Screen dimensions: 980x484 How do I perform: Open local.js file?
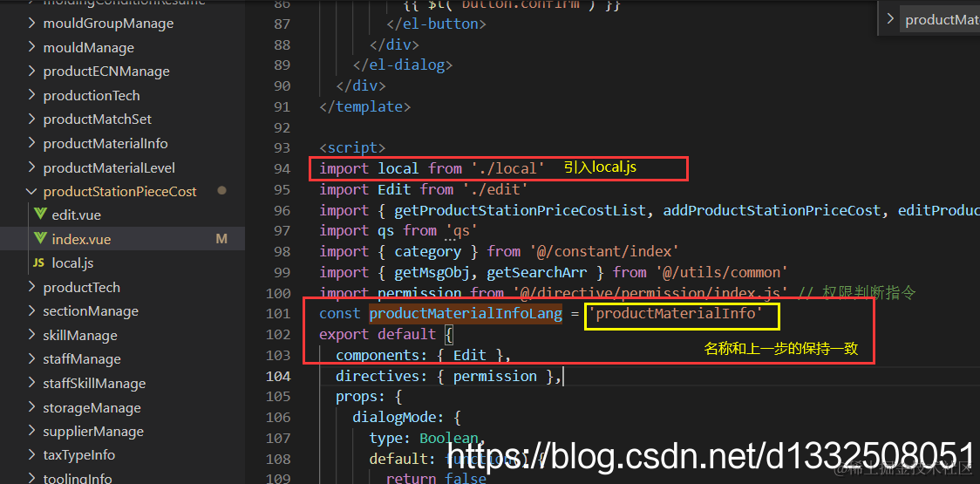tap(72, 263)
